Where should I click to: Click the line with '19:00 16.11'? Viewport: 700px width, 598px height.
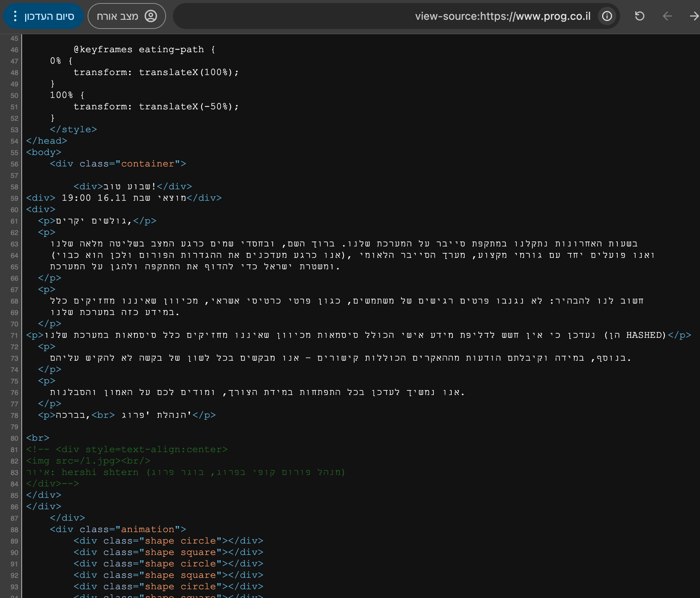[x=124, y=198]
